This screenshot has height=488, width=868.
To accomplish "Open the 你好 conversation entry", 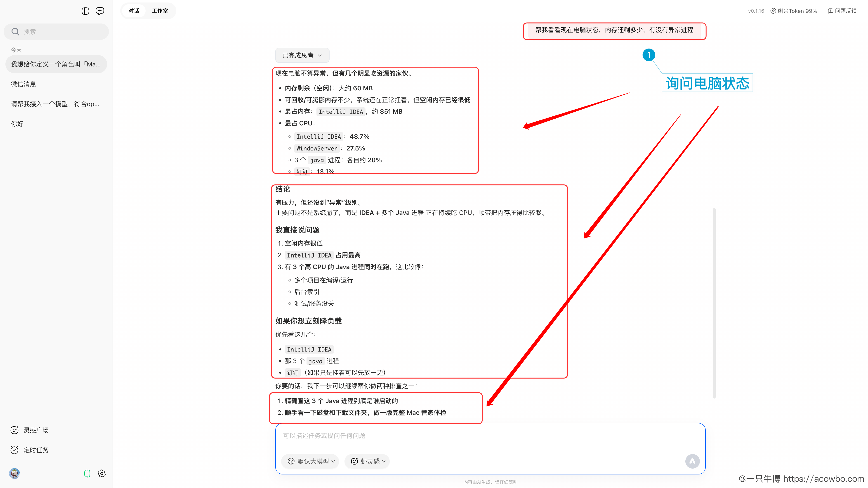I will pos(17,124).
